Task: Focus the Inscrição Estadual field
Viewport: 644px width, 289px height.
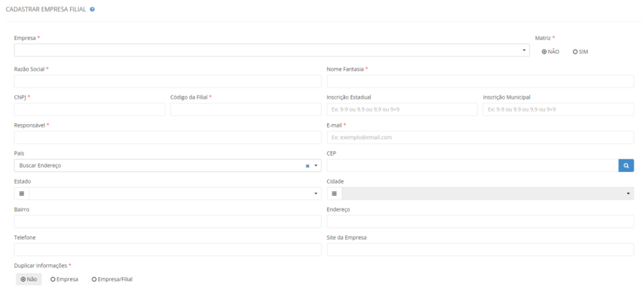Action: tap(402, 110)
